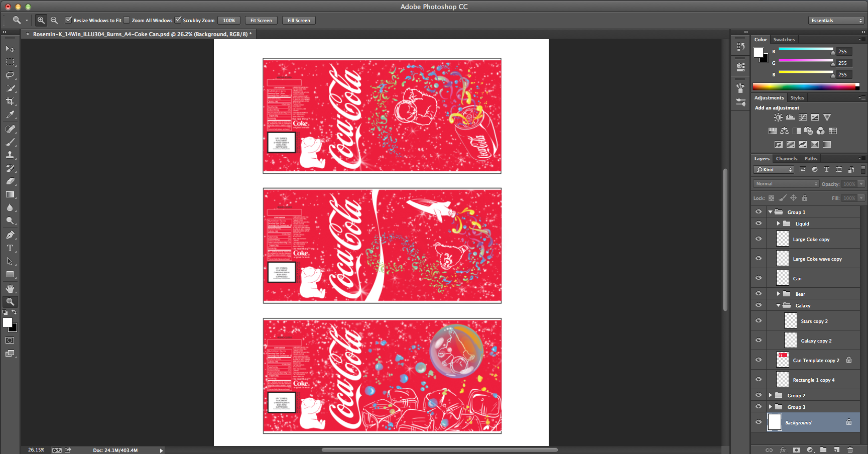Select the Lasso tool
Viewport: 868px width, 454px height.
tap(10, 75)
